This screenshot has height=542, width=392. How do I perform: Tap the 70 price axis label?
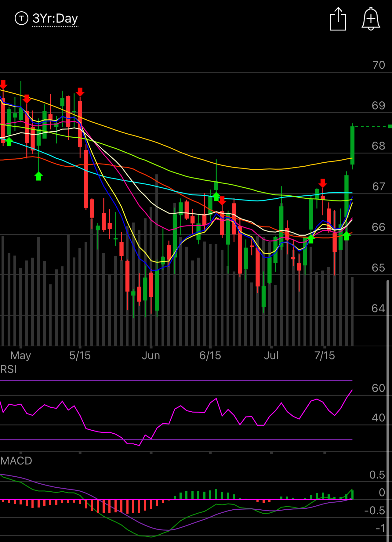point(379,65)
